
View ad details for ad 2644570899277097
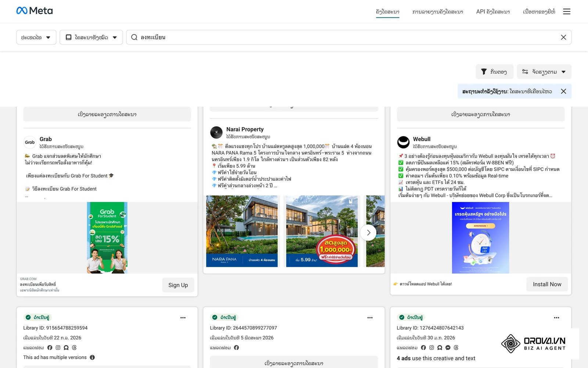tap(294, 363)
